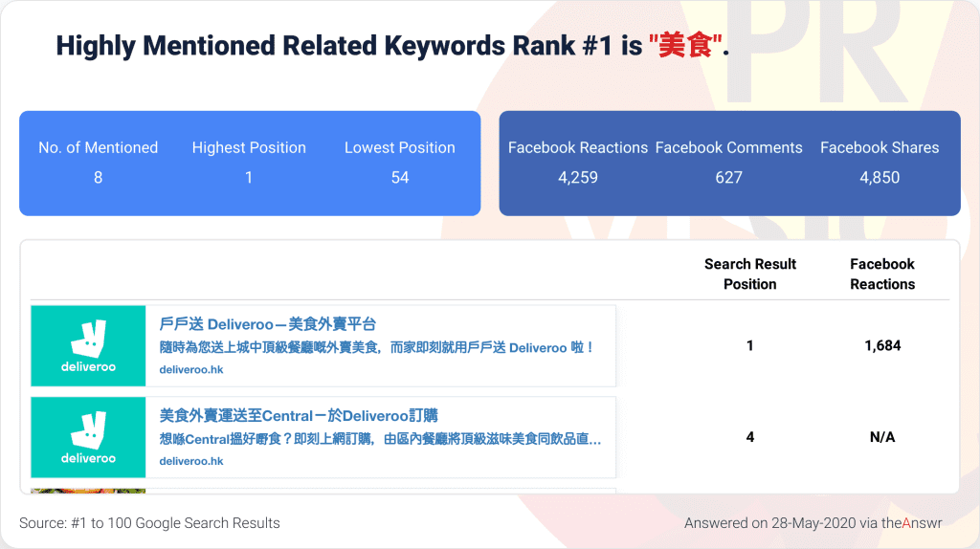The image size is (980, 549).
Task: Click the Facebook Comments label
Action: pyautogui.click(x=728, y=148)
